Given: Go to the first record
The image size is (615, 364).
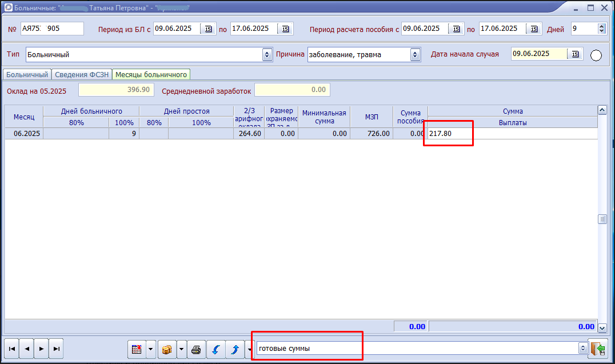Looking at the screenshot, I should 11,348.
